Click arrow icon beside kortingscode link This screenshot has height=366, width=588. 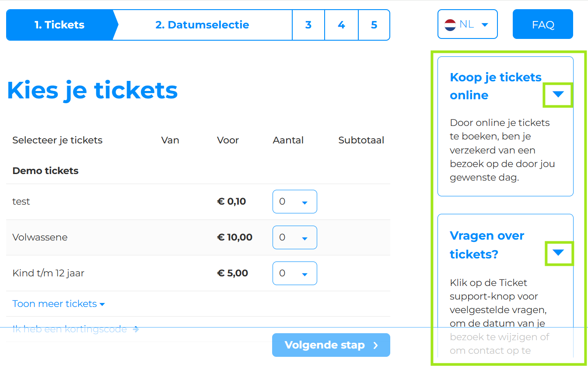point(136,329)
